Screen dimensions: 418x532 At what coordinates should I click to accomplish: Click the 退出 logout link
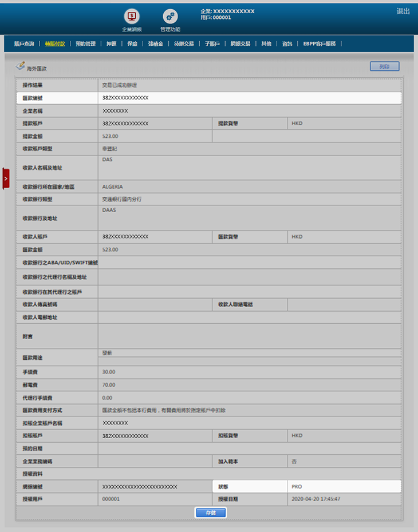403,11
